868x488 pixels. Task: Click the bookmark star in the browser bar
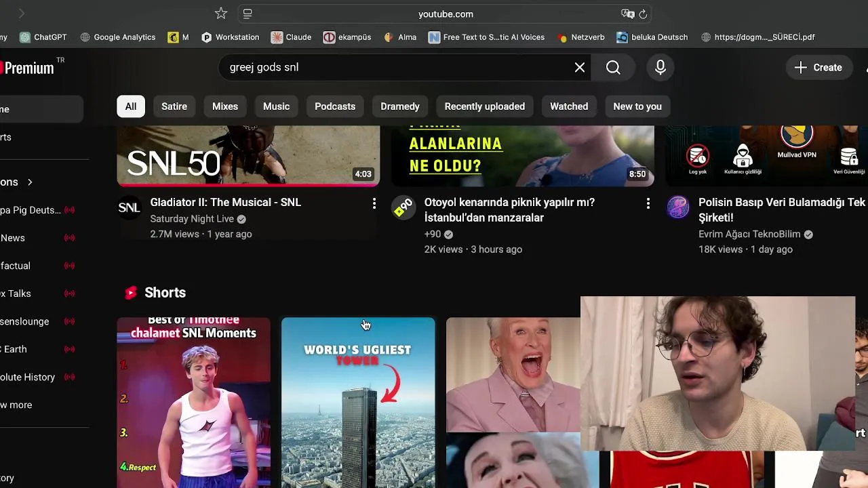(x=221, y=14)
